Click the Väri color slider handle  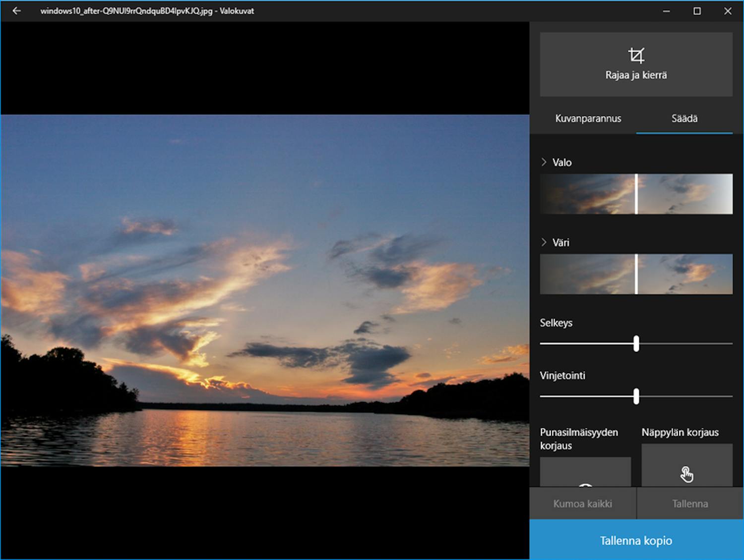coord(636,274)
